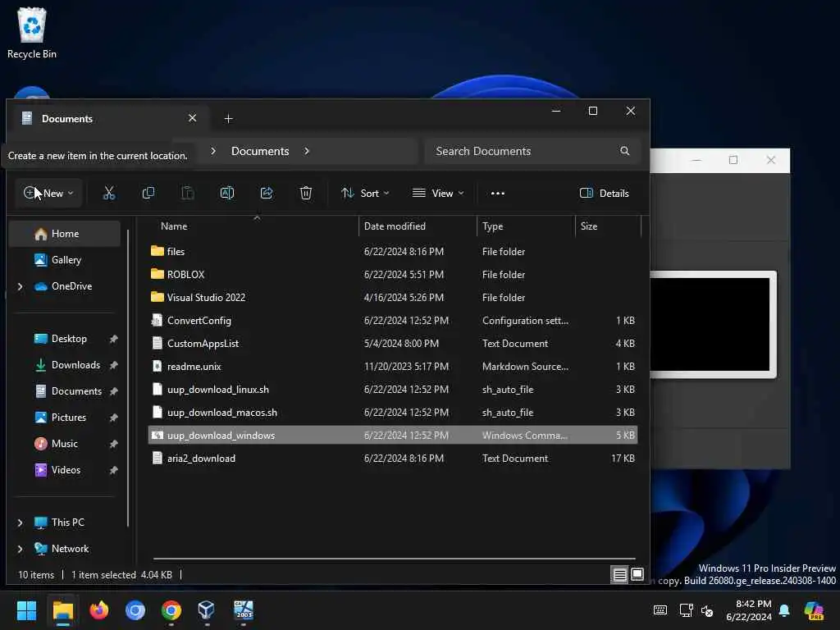This screenshot has height=630, width=840.
Task: Select uup_download_linux.sh file
Action: (x=393, y=390)
